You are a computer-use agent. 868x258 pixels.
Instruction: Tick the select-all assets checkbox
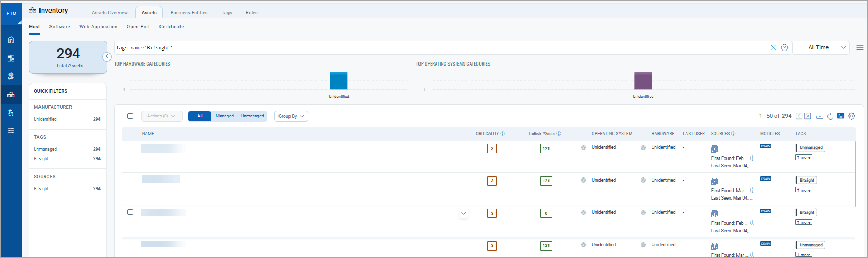point(131,116)
